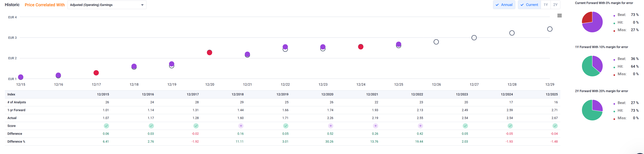Click the 12/2017 Score checkmark icon
This screenshot has width=644, height=154.
tap(196, 126)
